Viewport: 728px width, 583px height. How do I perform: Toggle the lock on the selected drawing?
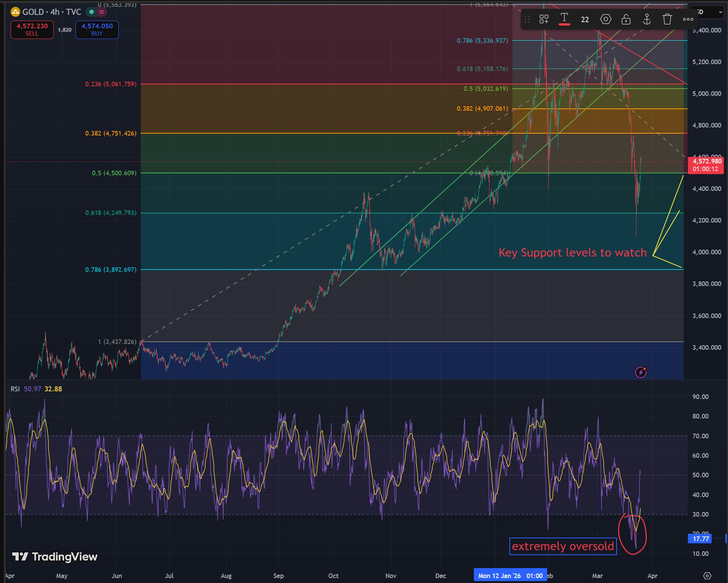[x=626, y=19]
